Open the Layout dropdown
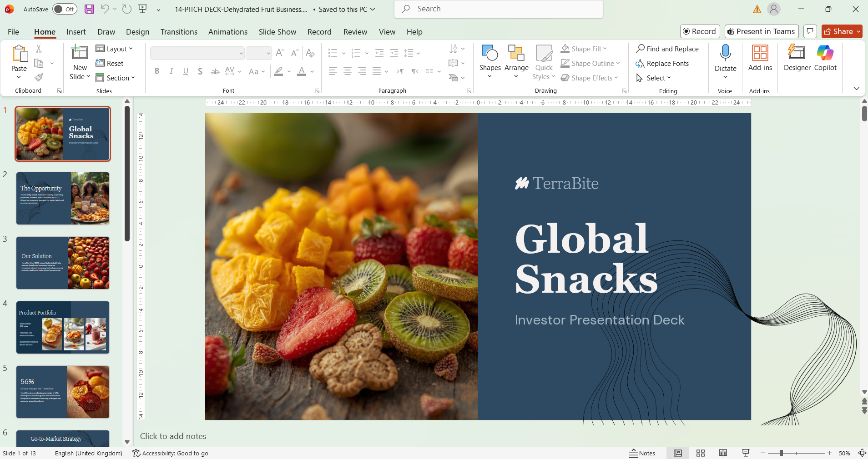This screenshot has height=459, width=868. pos(114,49)
